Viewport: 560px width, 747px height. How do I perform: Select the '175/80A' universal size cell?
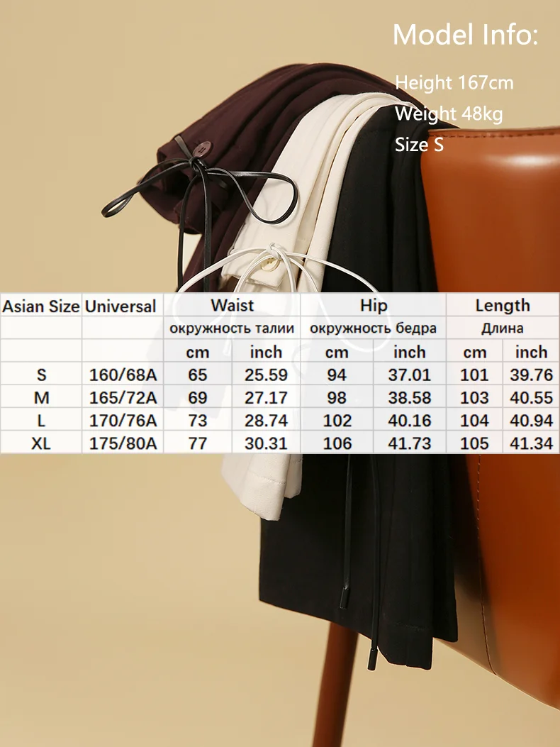click(x=123, y=443)
